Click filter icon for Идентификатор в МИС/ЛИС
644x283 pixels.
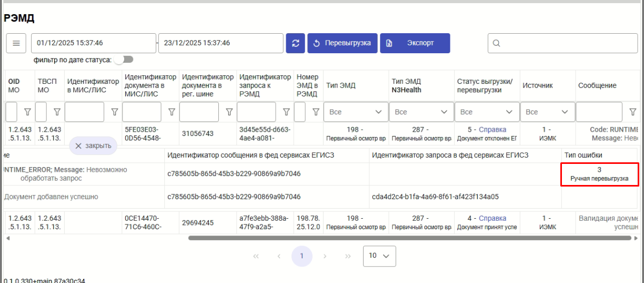114,112
